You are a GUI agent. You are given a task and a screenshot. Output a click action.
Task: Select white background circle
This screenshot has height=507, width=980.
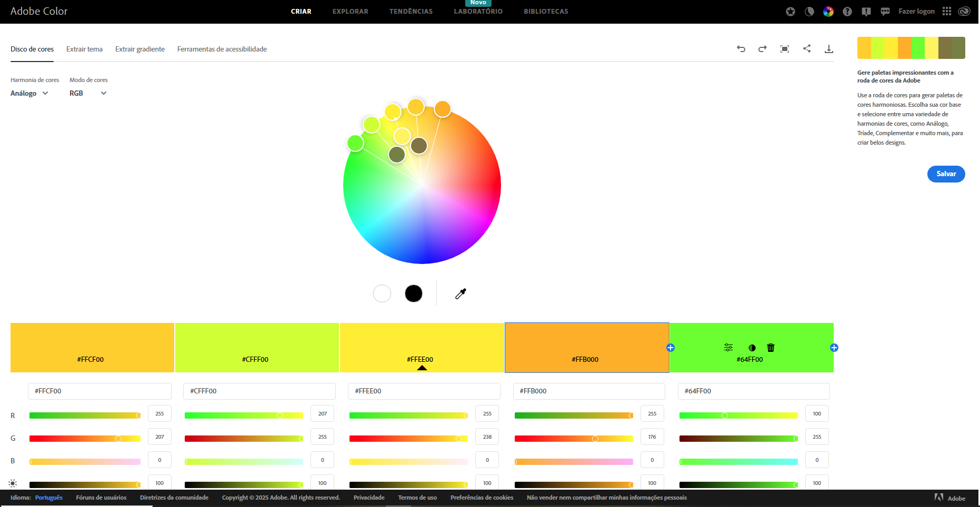[x=382, y=293]
